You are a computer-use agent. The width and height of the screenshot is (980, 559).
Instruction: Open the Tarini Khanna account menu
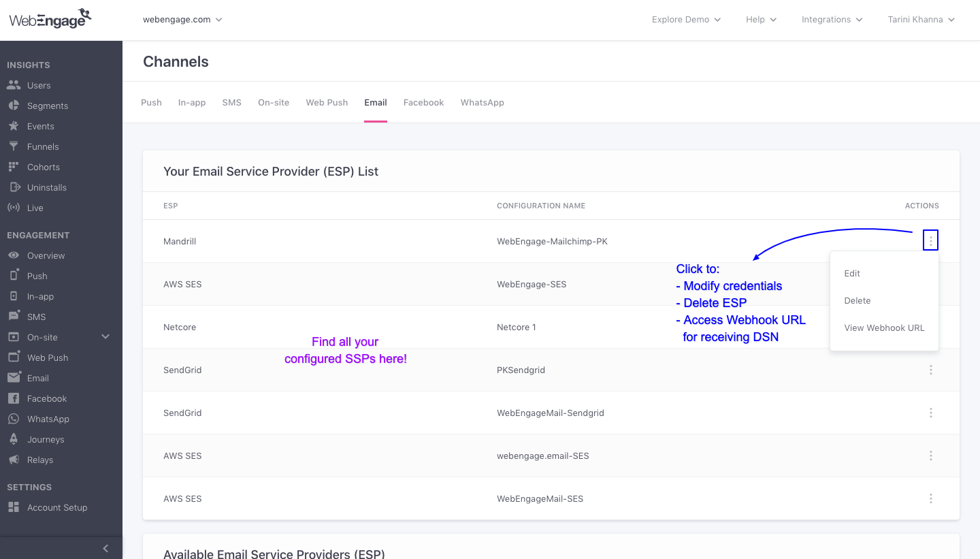tap(921, 20)
